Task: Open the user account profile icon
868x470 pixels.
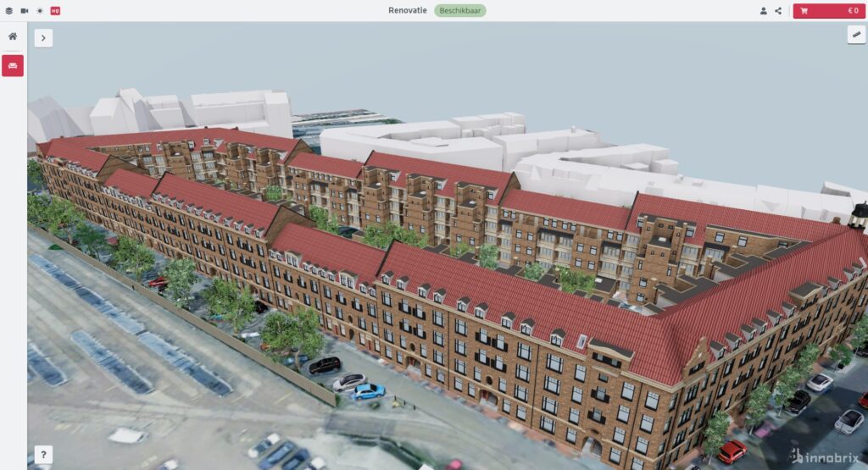Action: click(763, 11)
